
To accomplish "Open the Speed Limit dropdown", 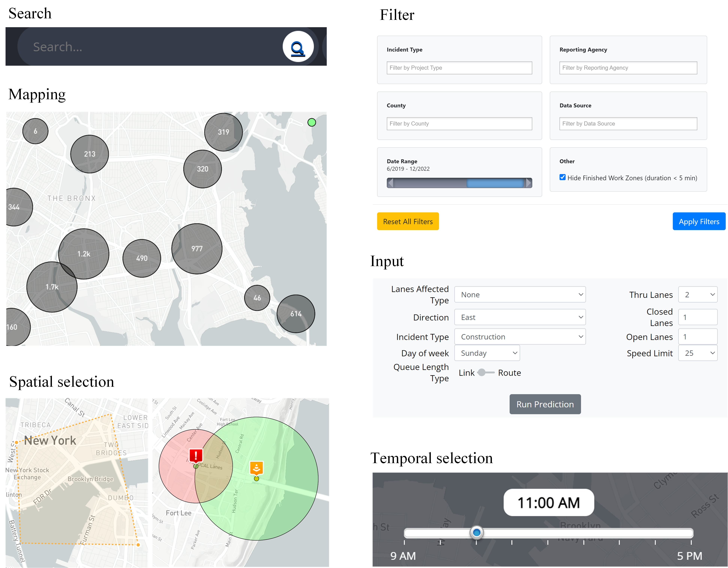I will point(698,353).
